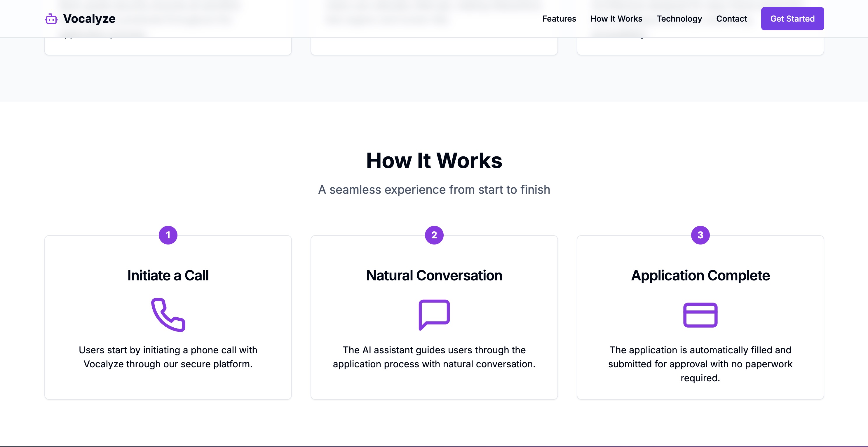The image size is (868, 447).
Task: Go to How It Works nav link
Action: coord(616,19)
